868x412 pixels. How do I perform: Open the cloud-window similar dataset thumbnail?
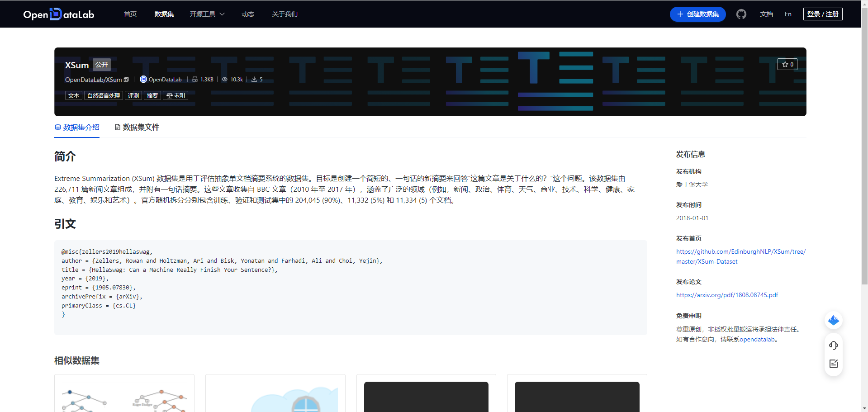click(275, 396)
